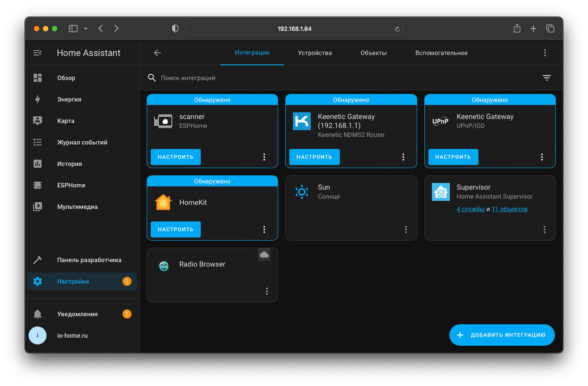The height and width of the screenshot is (386, 588).
Task: Open the top-right header overflow menu
Action: point(545,53)
